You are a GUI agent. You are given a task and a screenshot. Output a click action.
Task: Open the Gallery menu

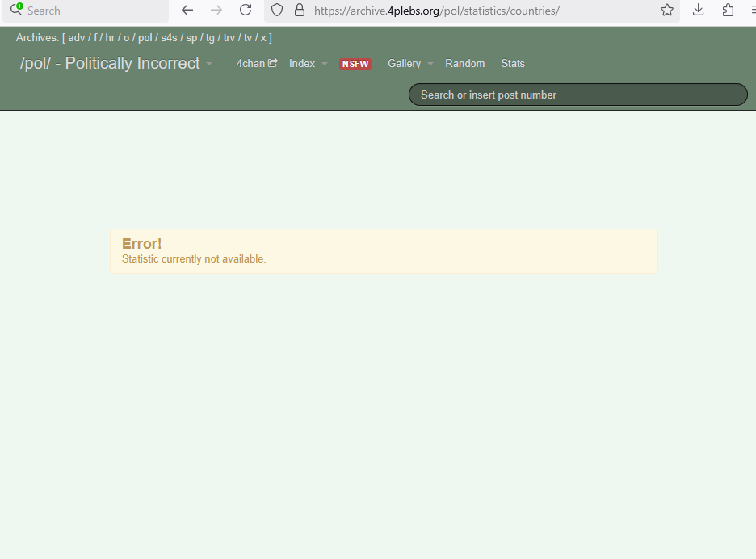pyautogui.click(x=404, y=63)
